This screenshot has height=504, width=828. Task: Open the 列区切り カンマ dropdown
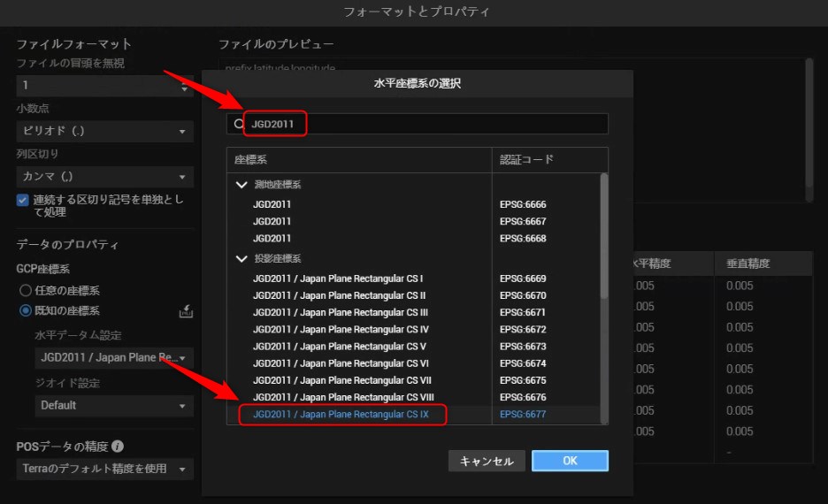tap(104, 177)
